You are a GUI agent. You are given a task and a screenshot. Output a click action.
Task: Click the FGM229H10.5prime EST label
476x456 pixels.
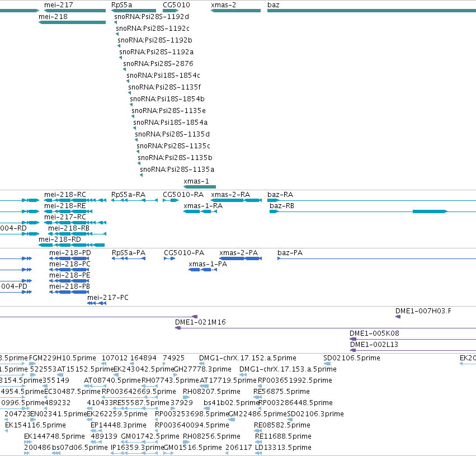tap(63, 358)
